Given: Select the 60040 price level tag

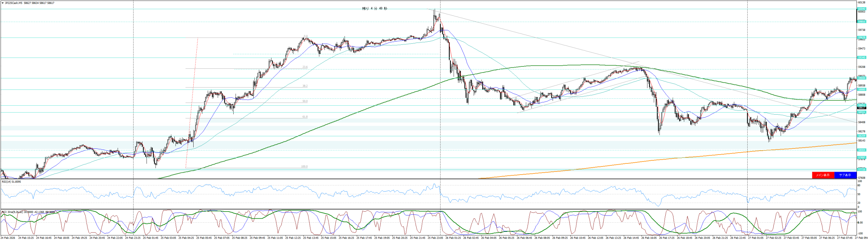Looking at the screenshot, I should 862,9.
